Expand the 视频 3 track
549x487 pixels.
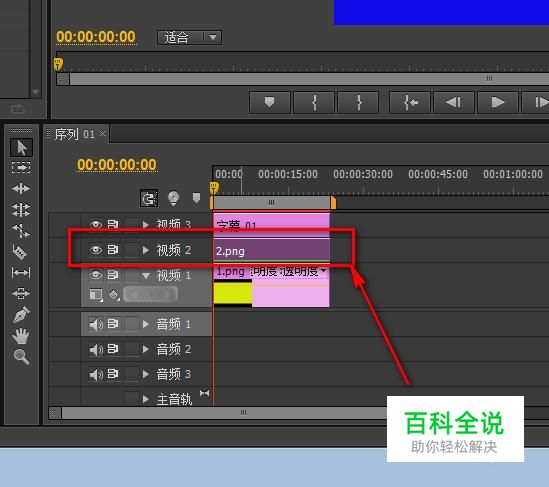click(146, 224)
